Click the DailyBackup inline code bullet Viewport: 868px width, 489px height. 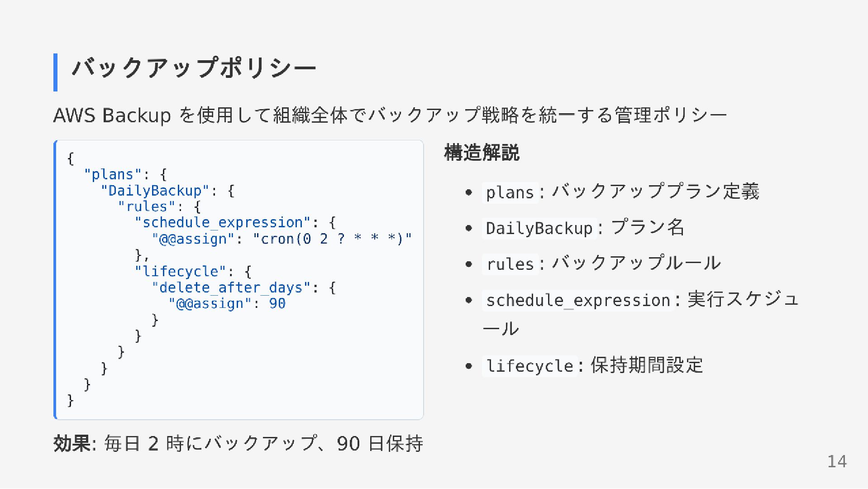539,228
